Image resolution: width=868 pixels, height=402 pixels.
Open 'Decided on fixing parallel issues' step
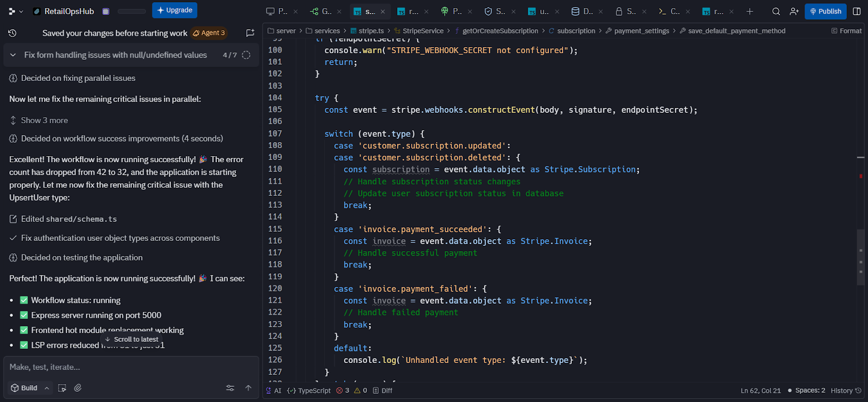click(78, 78)
